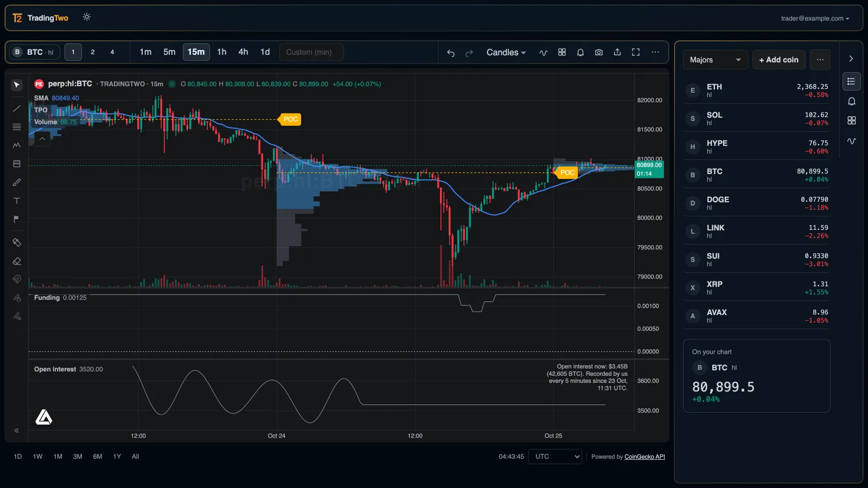Select the eraser tool
Screen dimensions: 868x488
17,261
